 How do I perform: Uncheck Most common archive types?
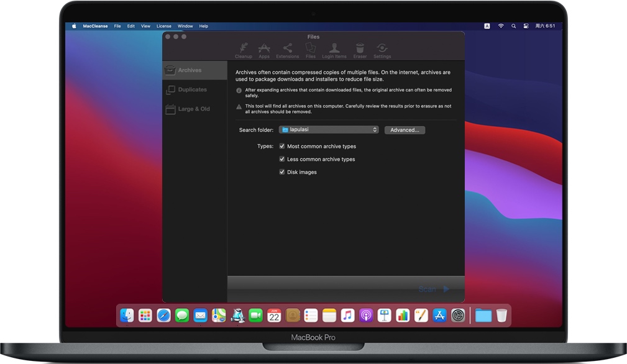(x=282, y=147)
